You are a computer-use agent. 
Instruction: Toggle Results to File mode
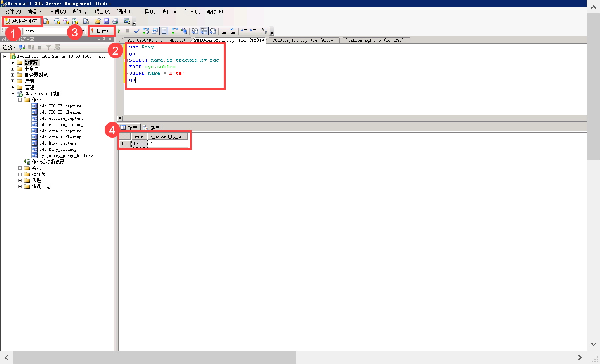pyautogui.click(x=213, y=31)
